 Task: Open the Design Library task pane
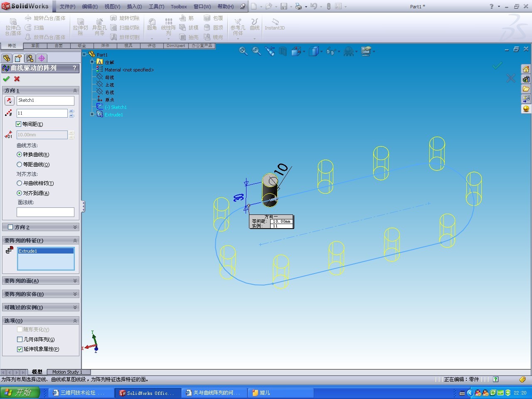pos(526,79)
